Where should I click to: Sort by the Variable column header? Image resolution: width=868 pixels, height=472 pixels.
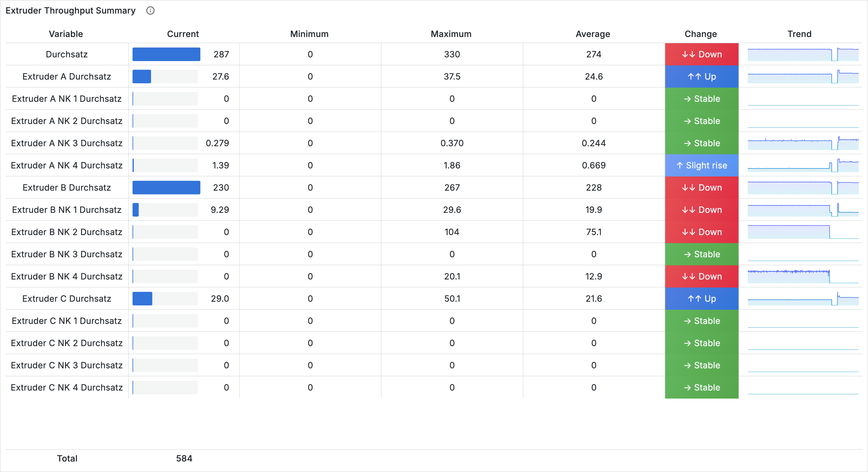(66, 34)
